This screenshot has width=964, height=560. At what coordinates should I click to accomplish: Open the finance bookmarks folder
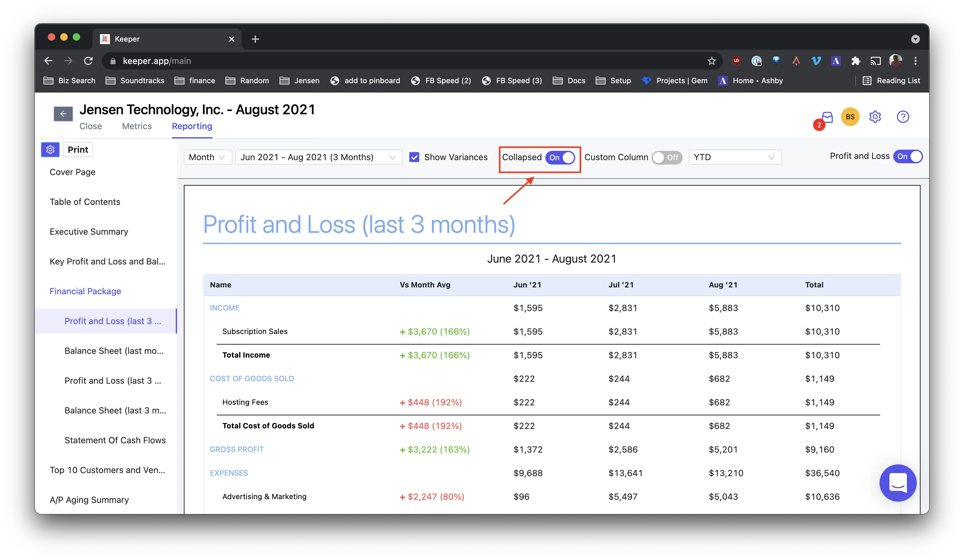point(195,81)
